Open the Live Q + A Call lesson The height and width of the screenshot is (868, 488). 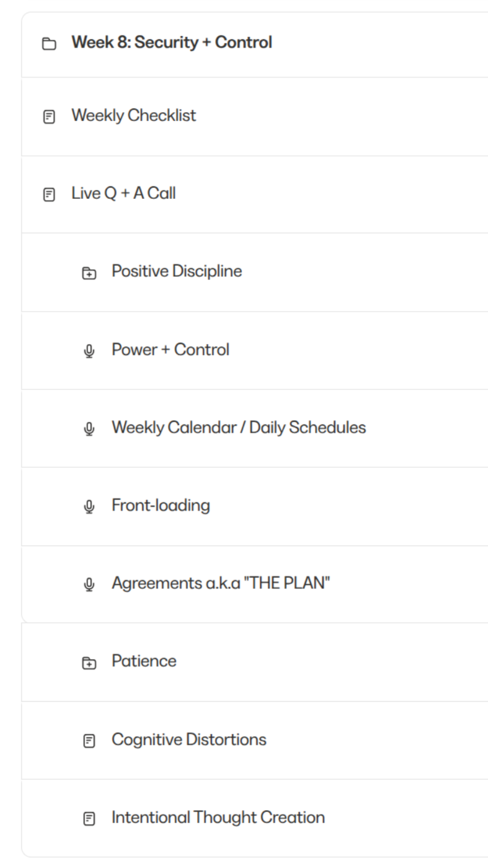[124, 193]
